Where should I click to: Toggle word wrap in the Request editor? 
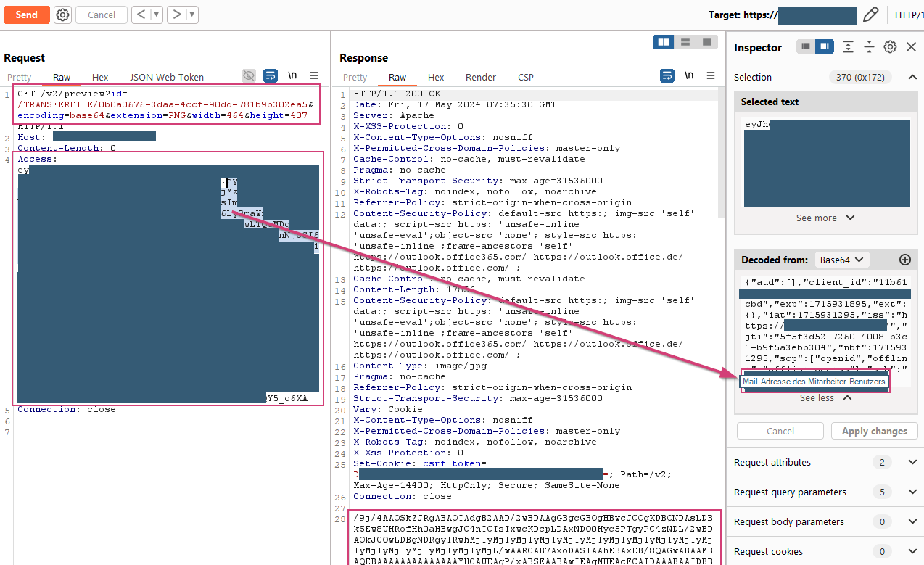coord(271,75)
